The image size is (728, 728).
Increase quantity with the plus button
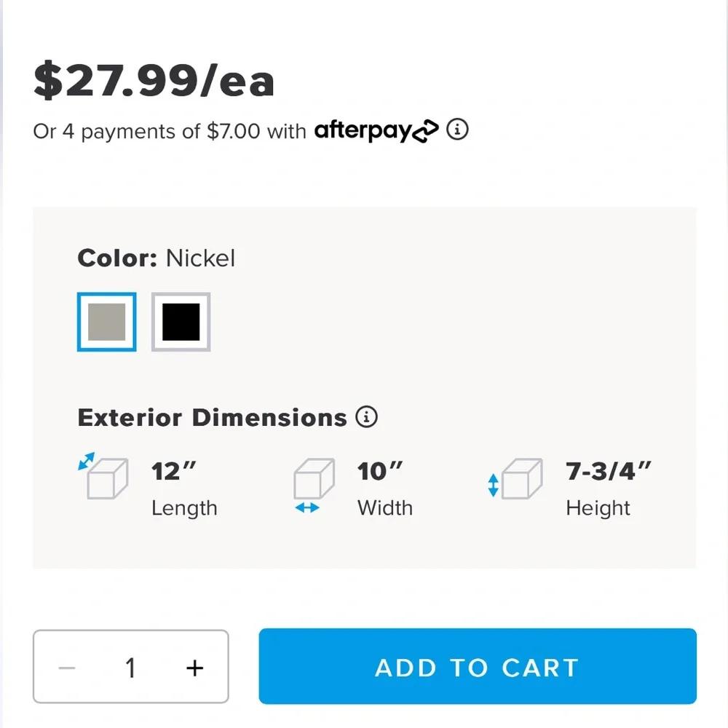pos(194,668)
